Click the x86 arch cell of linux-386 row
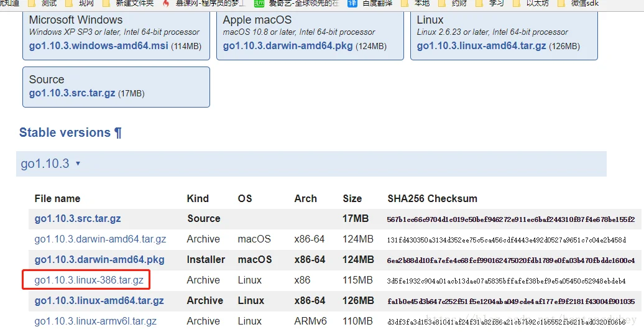 (x=302, y=280)
